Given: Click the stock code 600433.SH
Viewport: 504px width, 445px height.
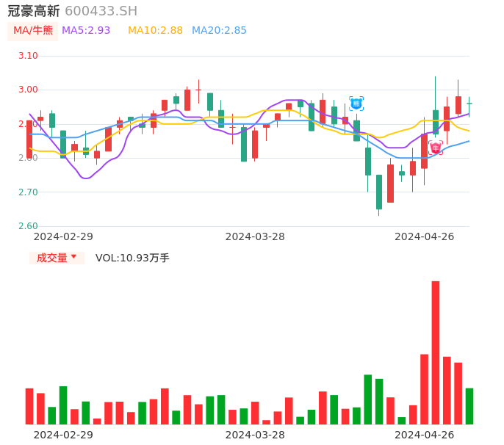Looking at the screenshot, I should 101,11.
